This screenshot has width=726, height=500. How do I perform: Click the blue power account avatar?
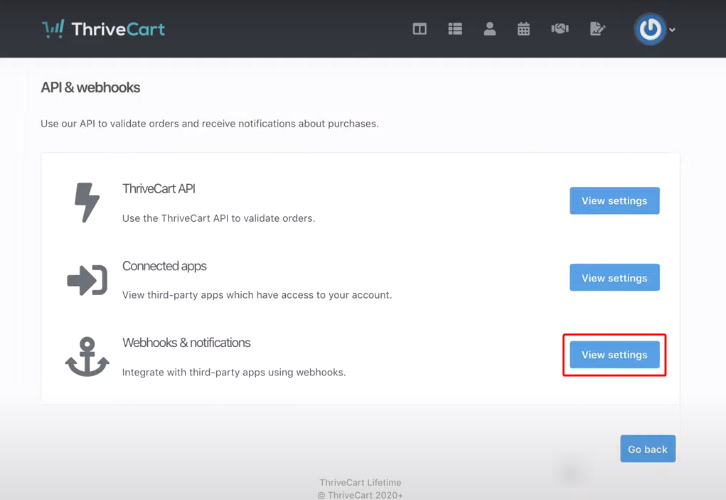650,29
